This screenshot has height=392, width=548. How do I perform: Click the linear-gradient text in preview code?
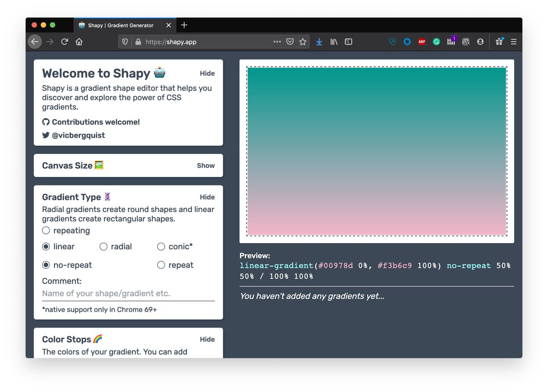coord(277,266)
